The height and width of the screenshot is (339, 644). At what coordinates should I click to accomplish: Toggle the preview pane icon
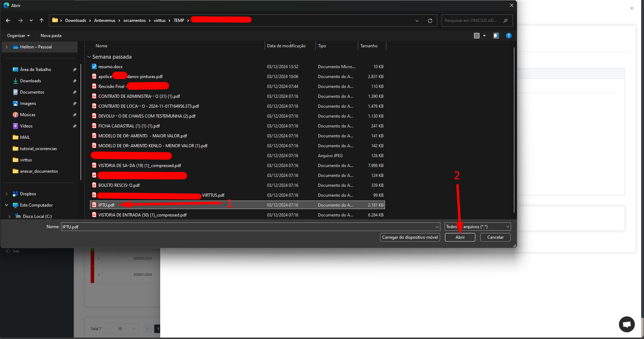pyautogui.click(x=496, y=36)
